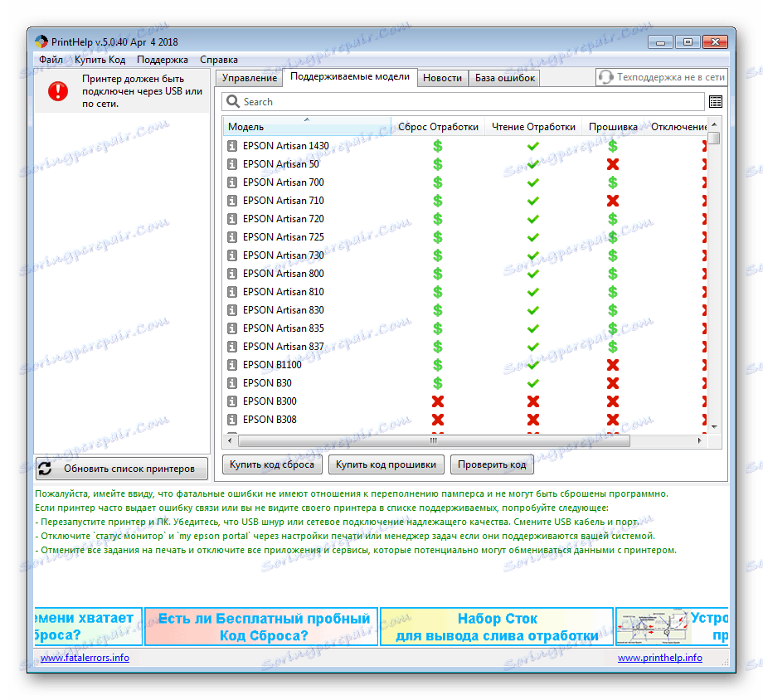This screenshot has width=763, height=700.
Task: Sort by Прошивка column header
Action: (x=613, y=127)
